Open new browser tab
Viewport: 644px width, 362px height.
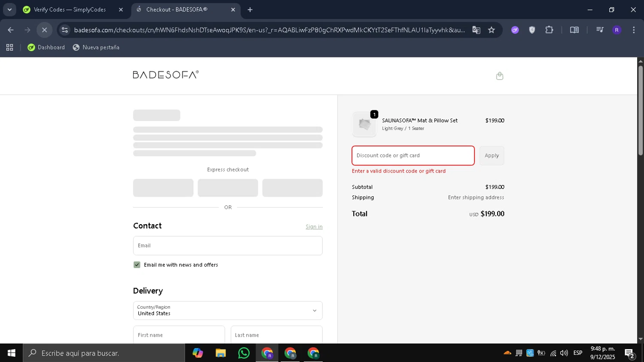click(250, 9)
